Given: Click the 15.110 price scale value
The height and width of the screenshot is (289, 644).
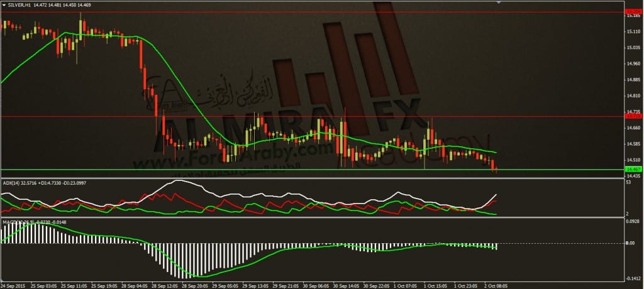Looking at the screenshot, I should coord(634,31).
